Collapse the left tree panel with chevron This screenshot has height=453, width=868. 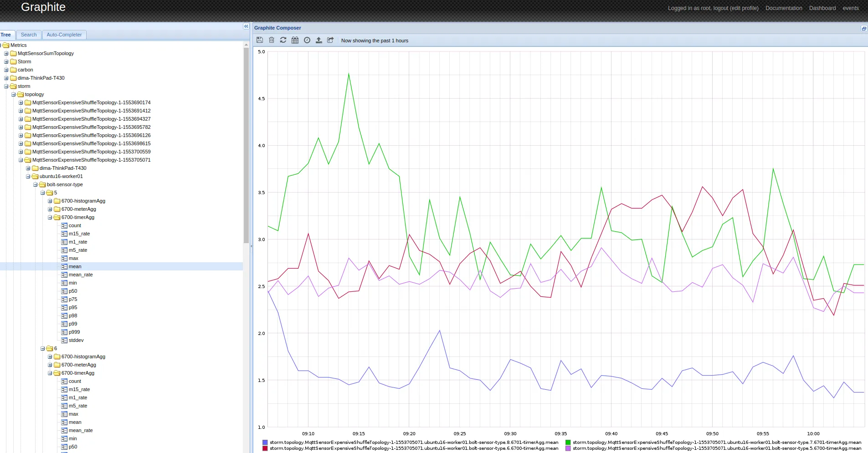246,26
